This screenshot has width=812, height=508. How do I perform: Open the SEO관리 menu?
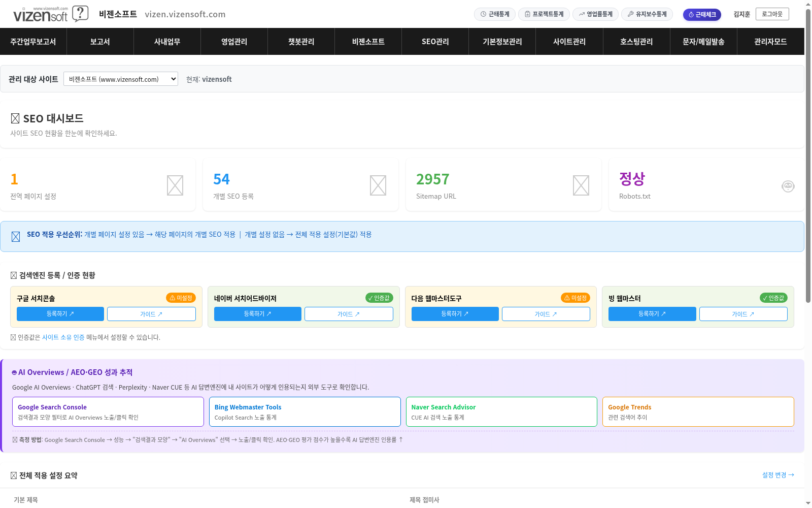point(435,42)
